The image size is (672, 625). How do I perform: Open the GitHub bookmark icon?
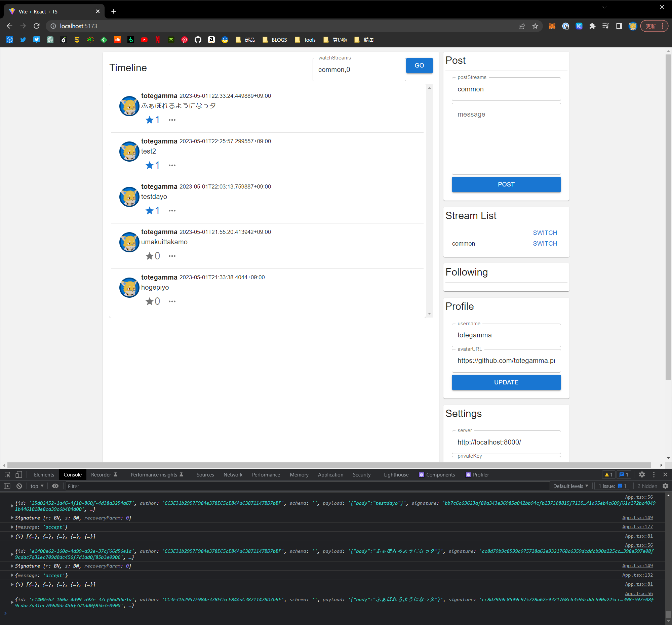click(198, 40)
